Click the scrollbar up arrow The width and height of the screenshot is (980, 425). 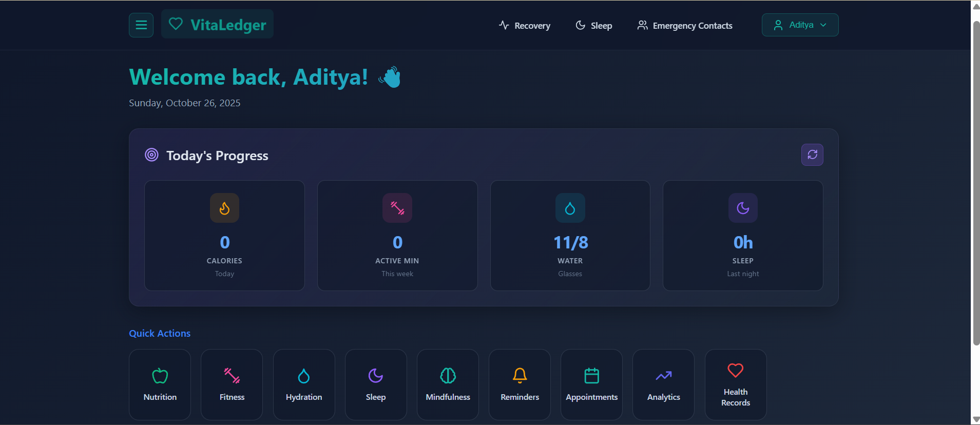976,6
